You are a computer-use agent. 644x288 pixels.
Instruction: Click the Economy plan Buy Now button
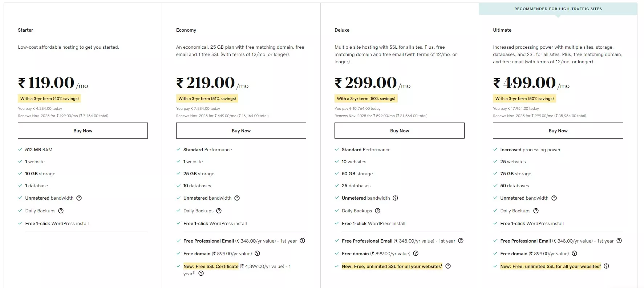pyautogui.click(x=241, y=131)
